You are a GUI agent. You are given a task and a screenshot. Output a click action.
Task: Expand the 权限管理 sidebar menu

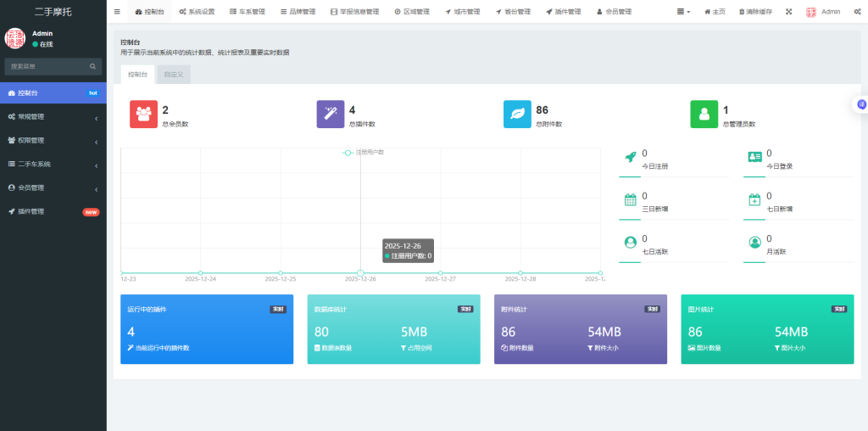[x=53, y=141]
